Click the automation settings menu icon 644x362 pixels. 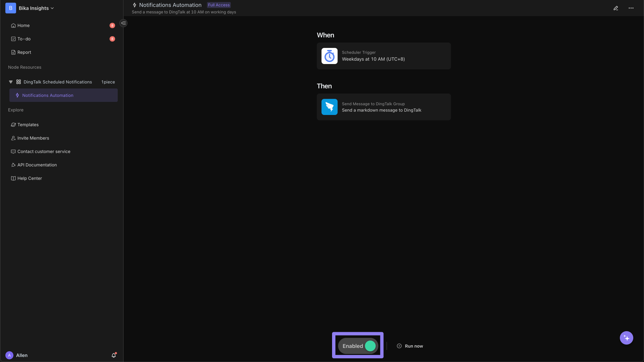pos(631,8)
